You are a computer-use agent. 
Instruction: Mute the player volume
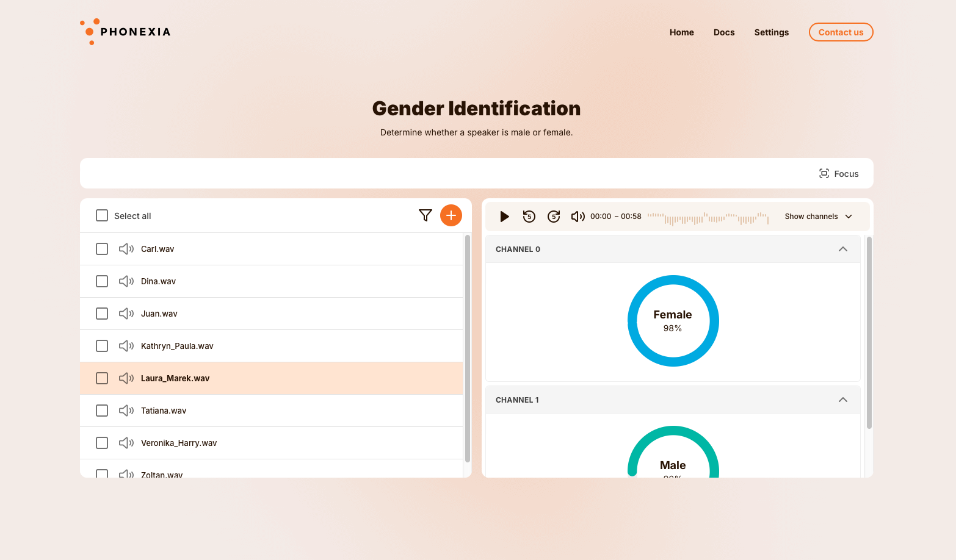pos(578,217)
